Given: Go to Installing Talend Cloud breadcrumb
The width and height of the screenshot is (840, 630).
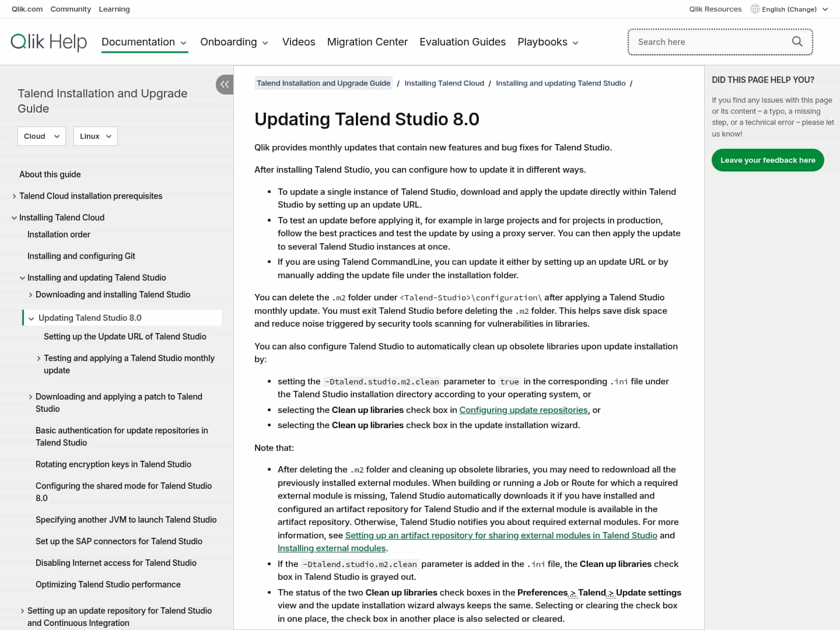Looking at the screenshot, I should click(x=444, y=83).
